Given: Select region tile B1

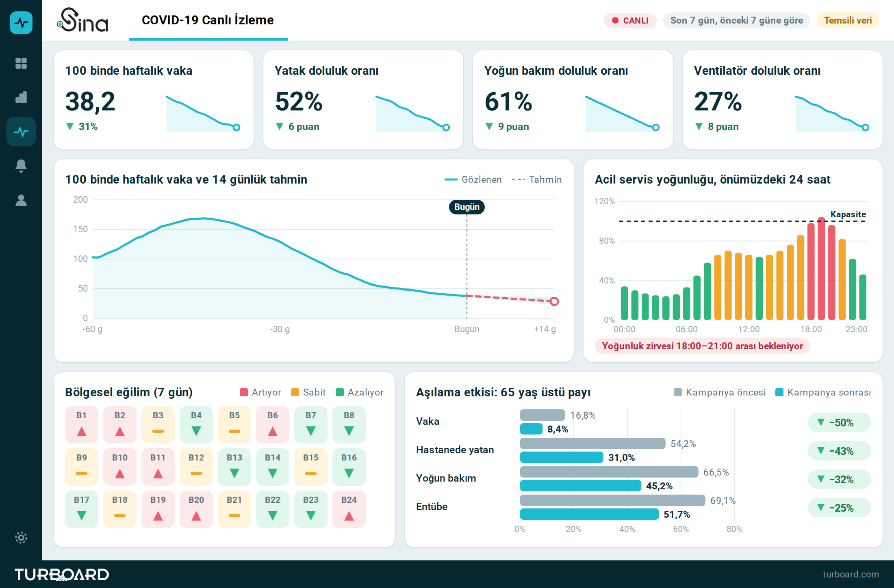Looking at the screenshot, I should point(82,425).
